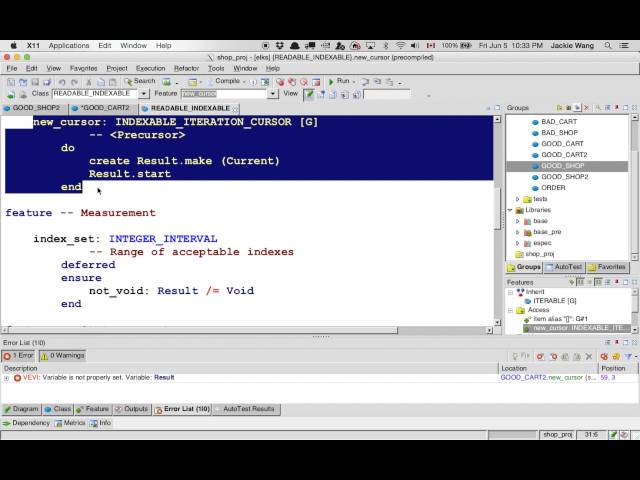
Task: Switch to the AutoTest panel tab
Action: (564, 267)
